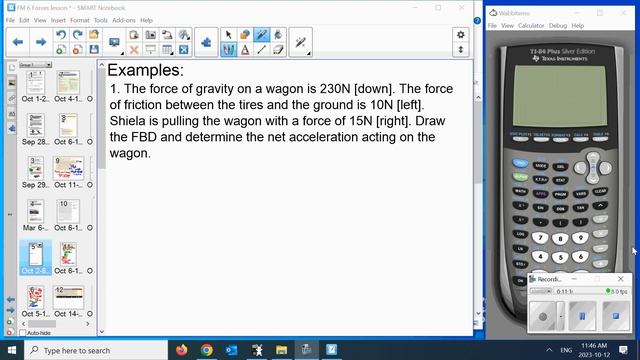
Task: Open a file using the folder icon
Action: (x=94, y=35)
